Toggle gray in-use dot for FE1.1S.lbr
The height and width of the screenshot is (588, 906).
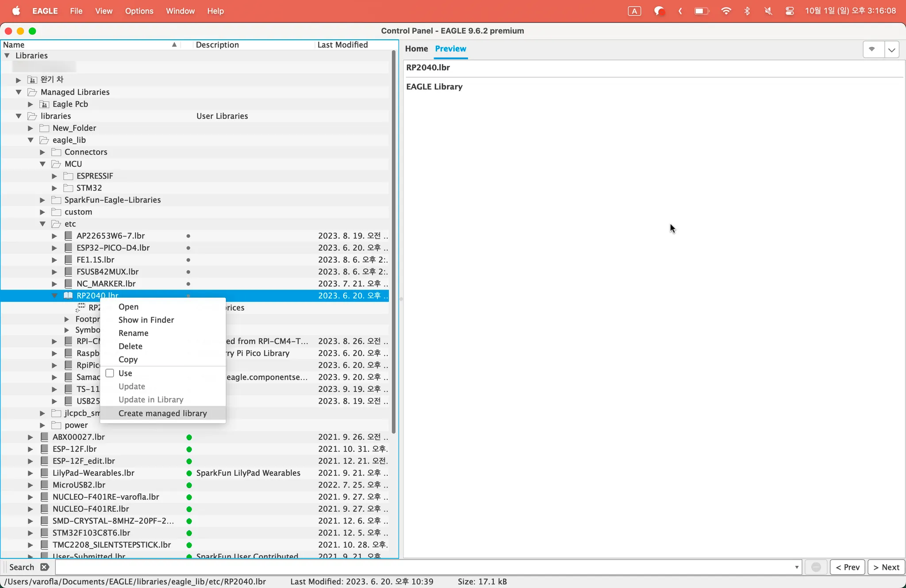coord(188,260)
